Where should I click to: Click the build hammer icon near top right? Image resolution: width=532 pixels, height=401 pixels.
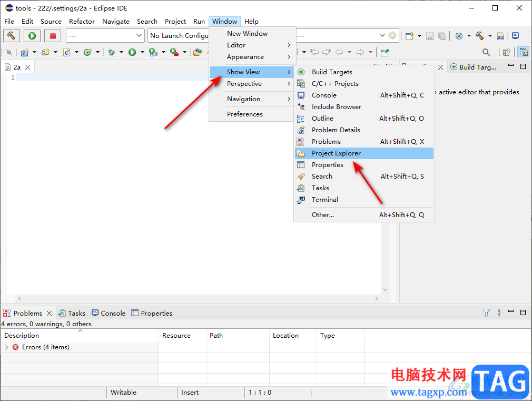point(479,36)
